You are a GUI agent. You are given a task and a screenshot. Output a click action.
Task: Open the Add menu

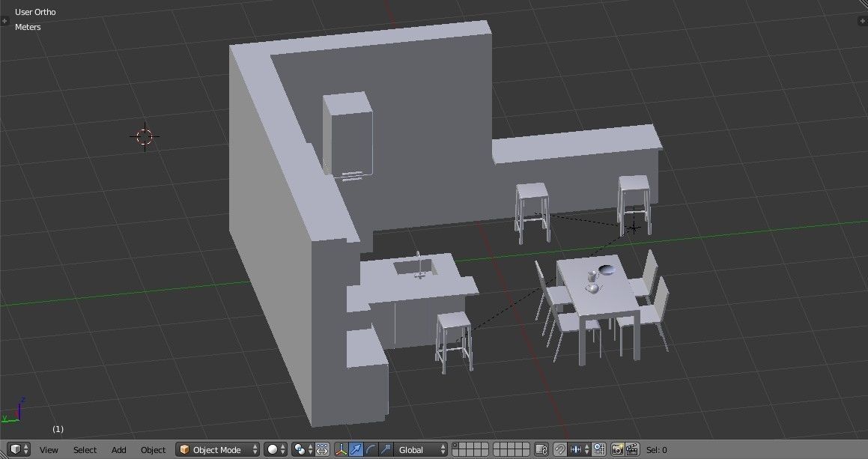[118, 450]
